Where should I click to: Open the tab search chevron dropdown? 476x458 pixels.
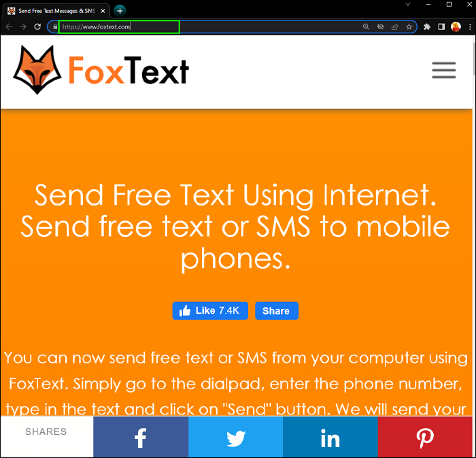(408, 4)
